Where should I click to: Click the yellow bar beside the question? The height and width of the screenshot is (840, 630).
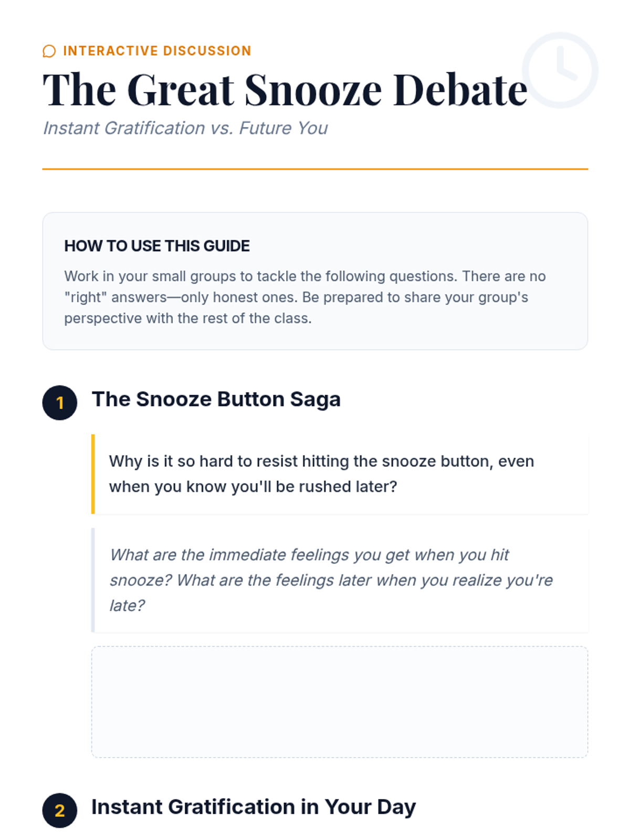pyautogui.click(x=93, y=474)
